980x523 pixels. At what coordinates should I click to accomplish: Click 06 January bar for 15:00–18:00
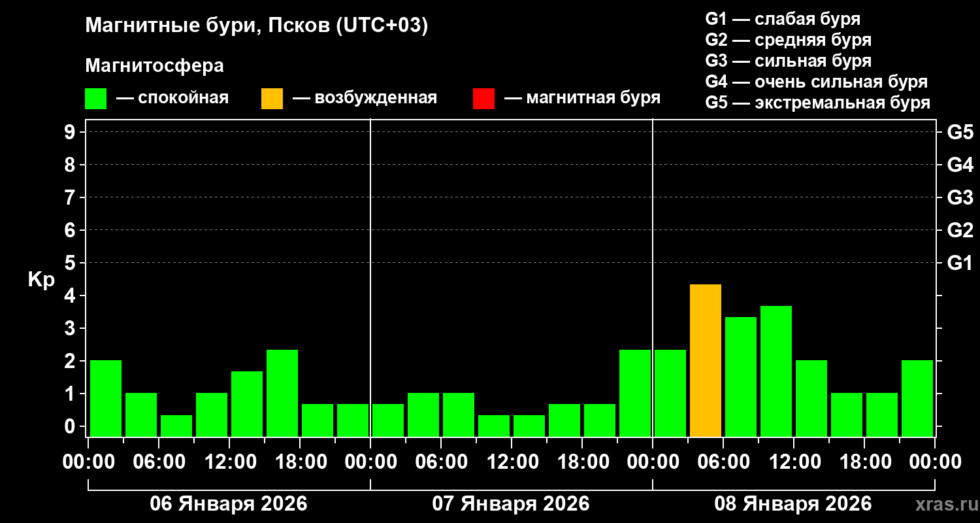(282, 393)
